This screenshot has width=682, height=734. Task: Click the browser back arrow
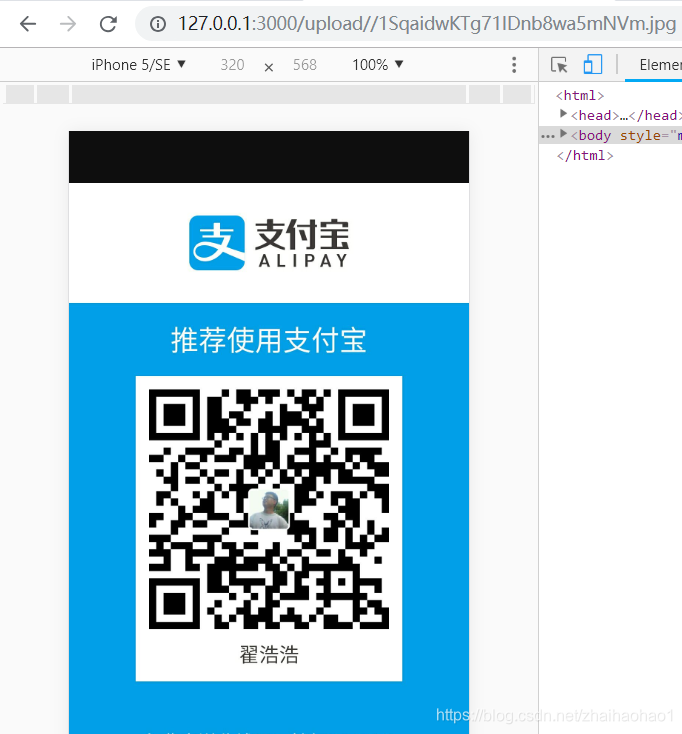[x=28, y=23]
